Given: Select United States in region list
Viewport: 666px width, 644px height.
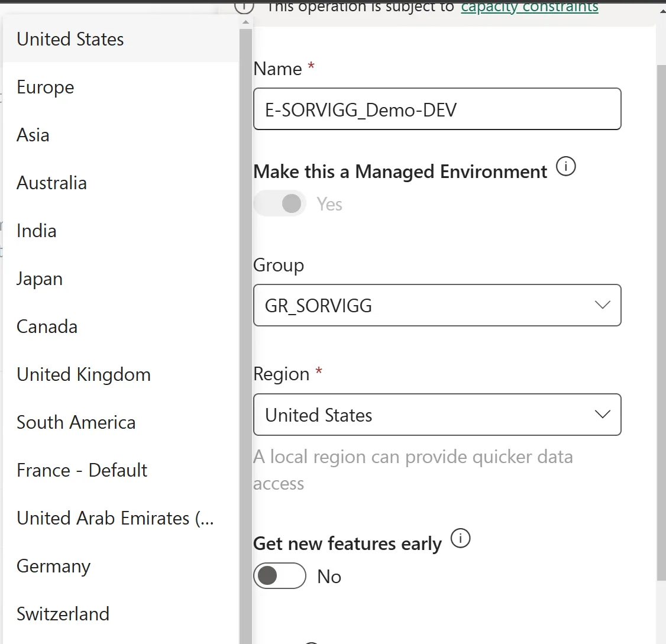Looking at the screenshot, I should 121,39.
